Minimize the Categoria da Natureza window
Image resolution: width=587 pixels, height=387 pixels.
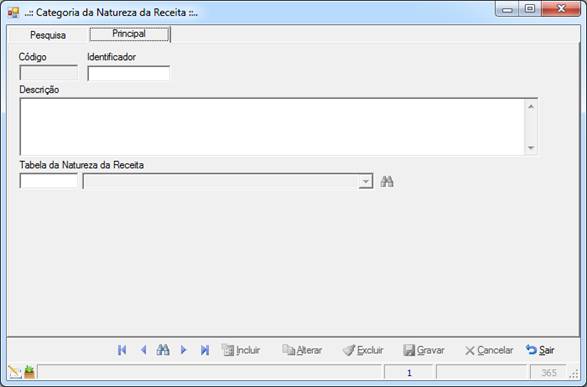[507, 9]
